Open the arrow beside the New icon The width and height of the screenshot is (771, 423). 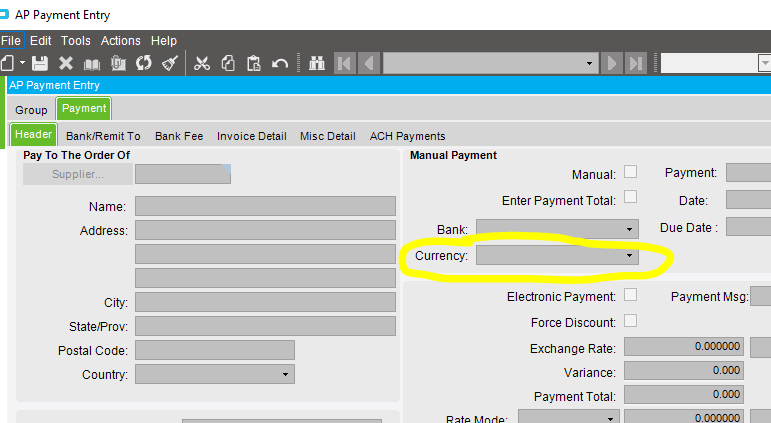click(22, 63)
